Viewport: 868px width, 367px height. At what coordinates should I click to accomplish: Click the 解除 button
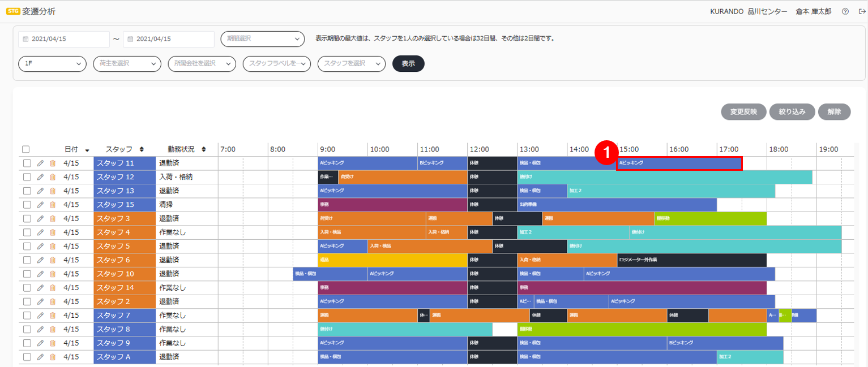click(834, 112)
